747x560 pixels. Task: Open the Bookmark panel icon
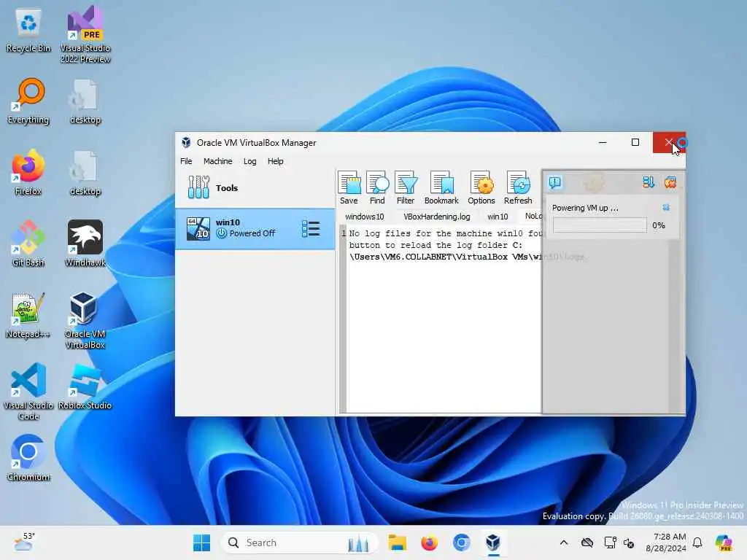[441, 188]
